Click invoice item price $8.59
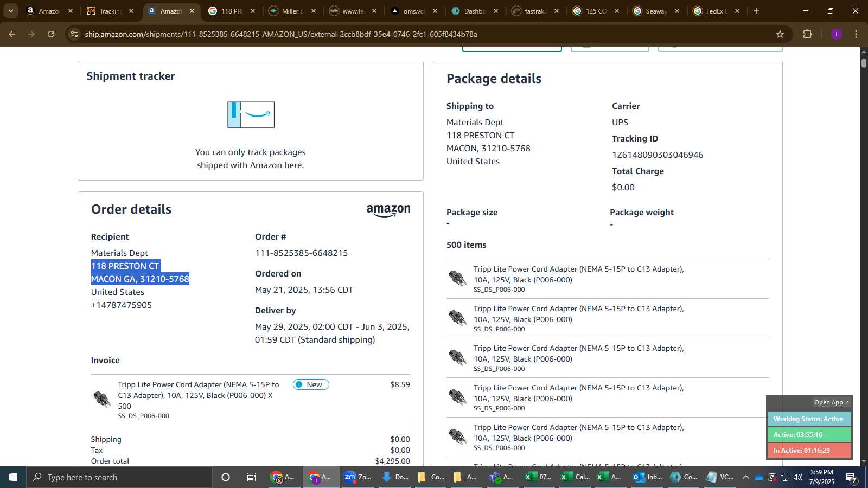The width and height of the screenshot is (868, 488). pyautogui.click(x=400, y=384)
